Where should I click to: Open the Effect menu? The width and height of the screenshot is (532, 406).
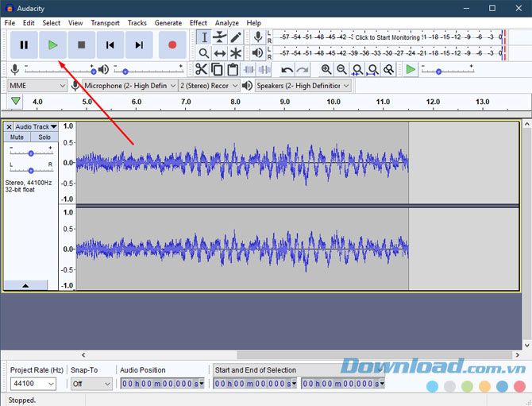pyautogui.click(x=199, y=23)
